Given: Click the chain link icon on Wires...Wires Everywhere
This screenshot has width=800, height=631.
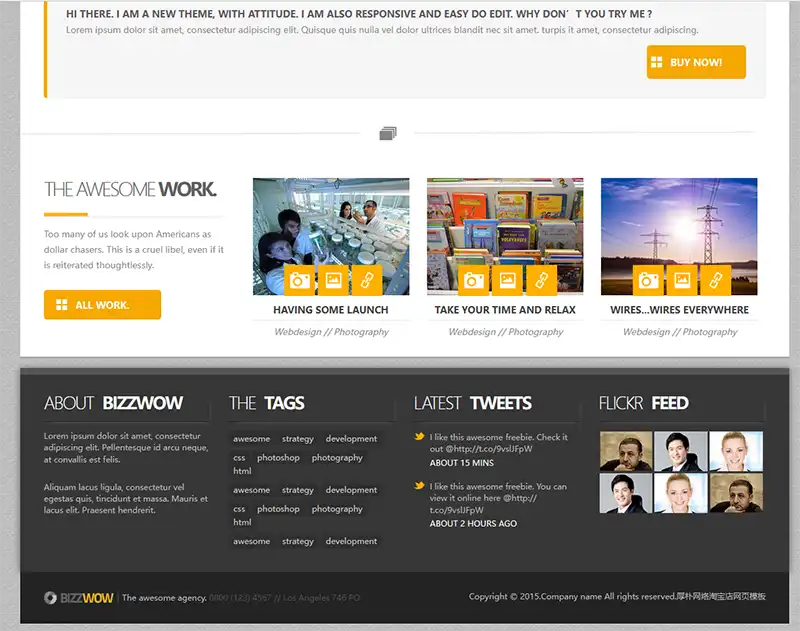Looking at the screenshot, I should [x=714, y=280].
